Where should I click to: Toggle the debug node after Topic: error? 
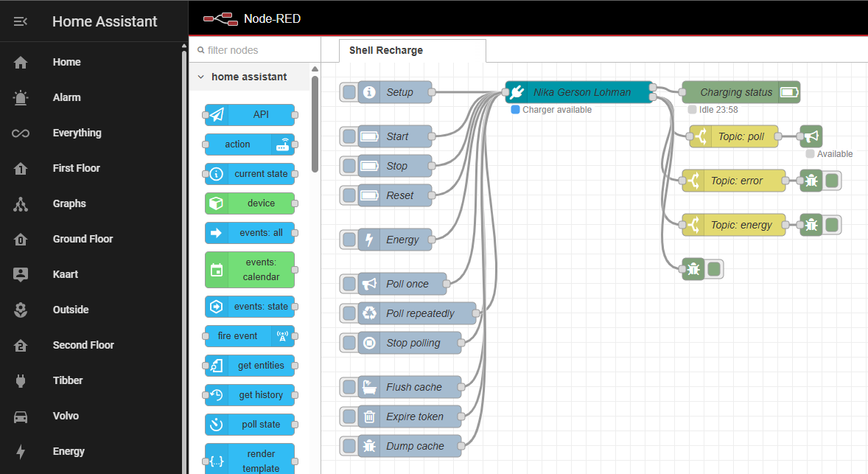pyautogui.click(x=832, y=181)
